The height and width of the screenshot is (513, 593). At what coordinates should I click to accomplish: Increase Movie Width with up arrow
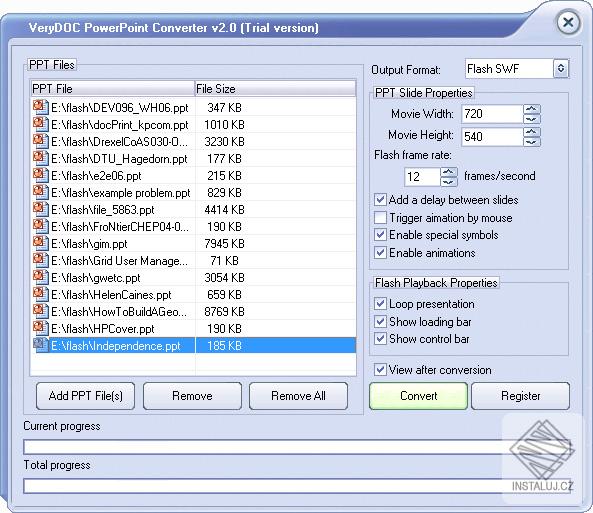click(532, 109)
